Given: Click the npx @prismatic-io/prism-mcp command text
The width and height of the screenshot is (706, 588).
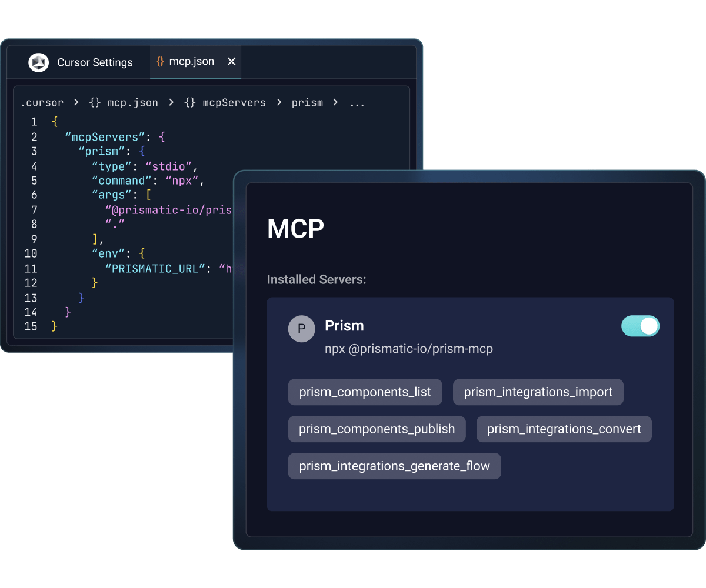Looking at the screenshot, I should pos(409,349).
